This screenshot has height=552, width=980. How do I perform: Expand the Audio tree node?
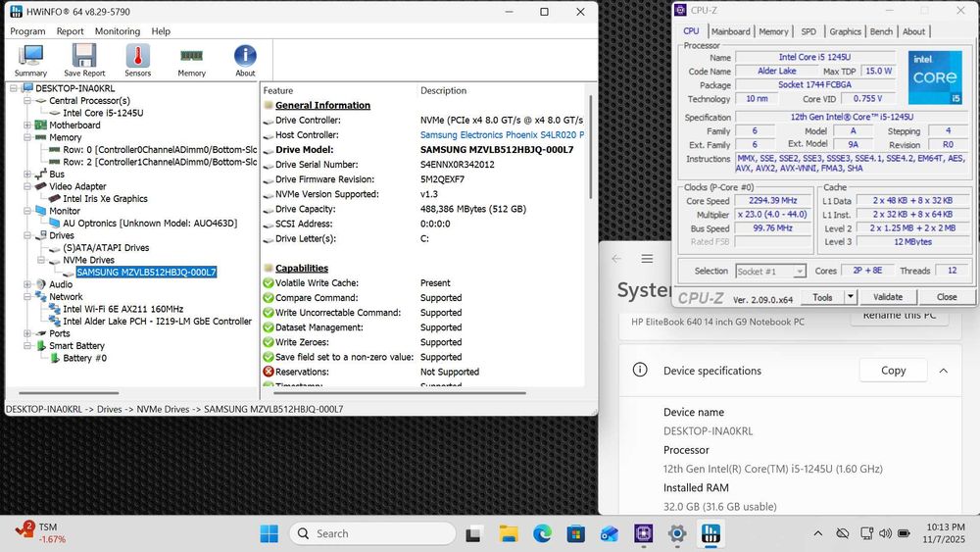[26, 284]
